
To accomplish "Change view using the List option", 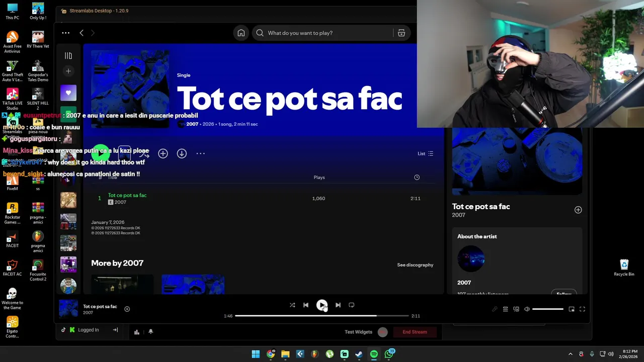I will [425, 153].
